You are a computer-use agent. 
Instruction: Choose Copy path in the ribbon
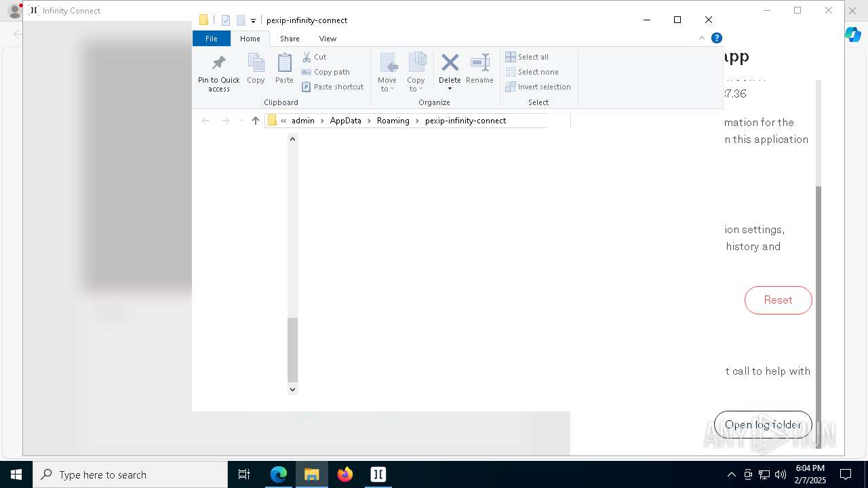click(325, 72)
